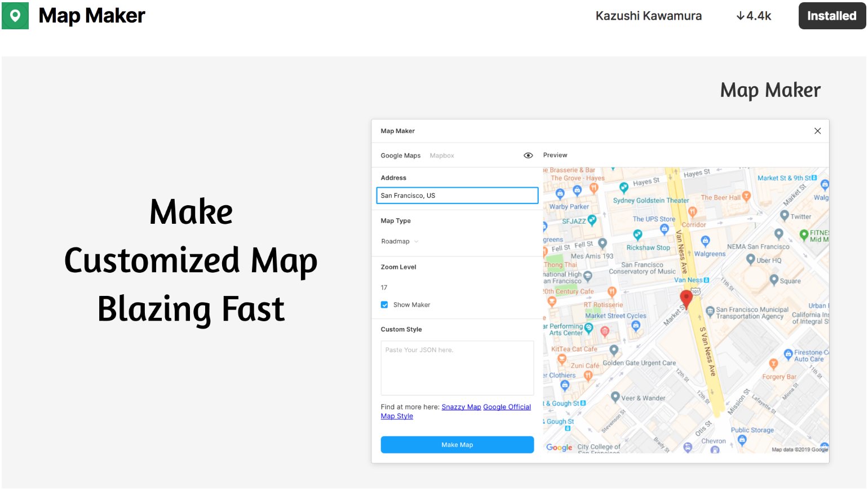Click the Uber HQ map pin

click(x=750, y=259)
